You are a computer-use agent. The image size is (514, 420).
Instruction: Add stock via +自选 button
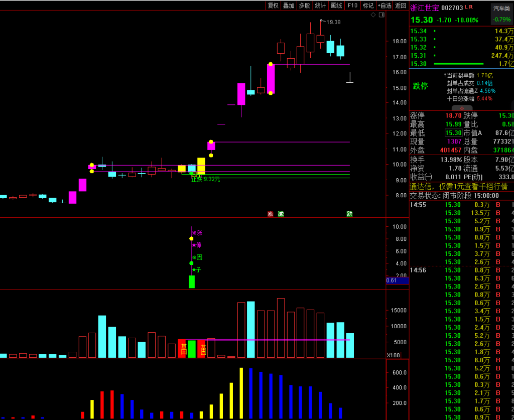tap(384, 6)
